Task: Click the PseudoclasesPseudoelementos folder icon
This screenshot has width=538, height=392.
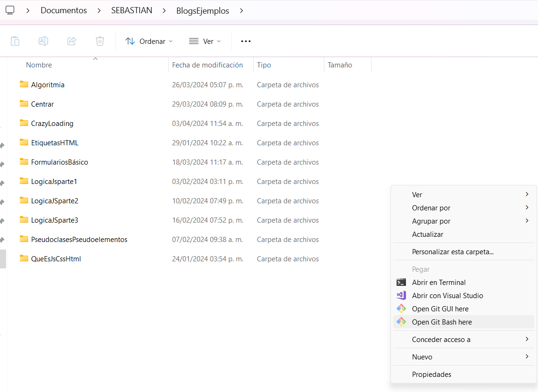Action: [x=24, y=239]
